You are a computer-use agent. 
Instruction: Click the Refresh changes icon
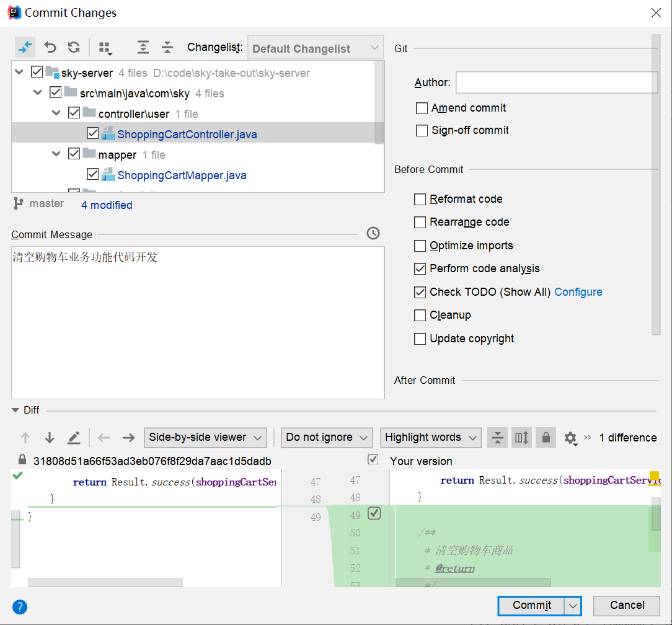(74, 47)
